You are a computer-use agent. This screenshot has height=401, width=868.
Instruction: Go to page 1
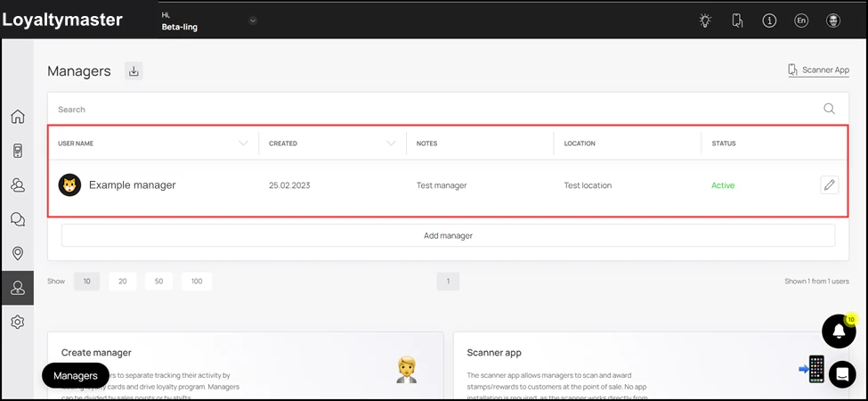tap(448, 282)
